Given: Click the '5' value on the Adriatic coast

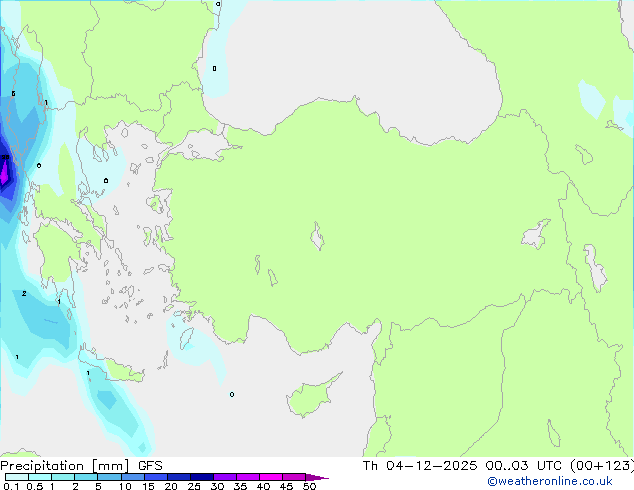Looking at the screenshot, I should 13,94.
